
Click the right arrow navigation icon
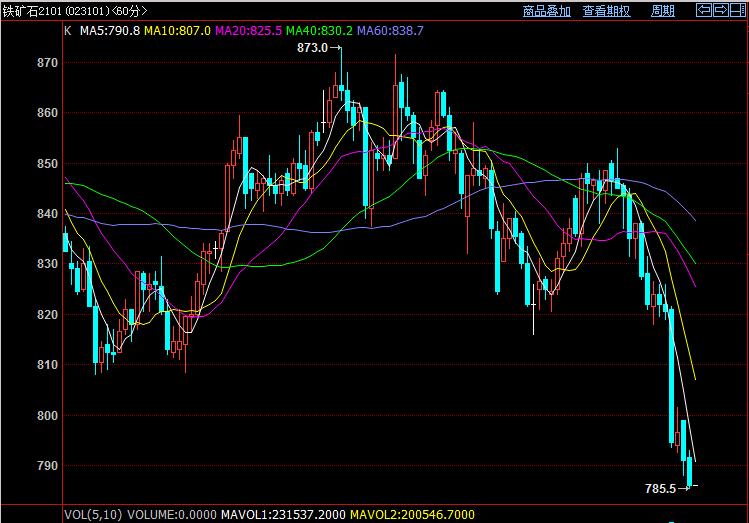click(721, 10)
